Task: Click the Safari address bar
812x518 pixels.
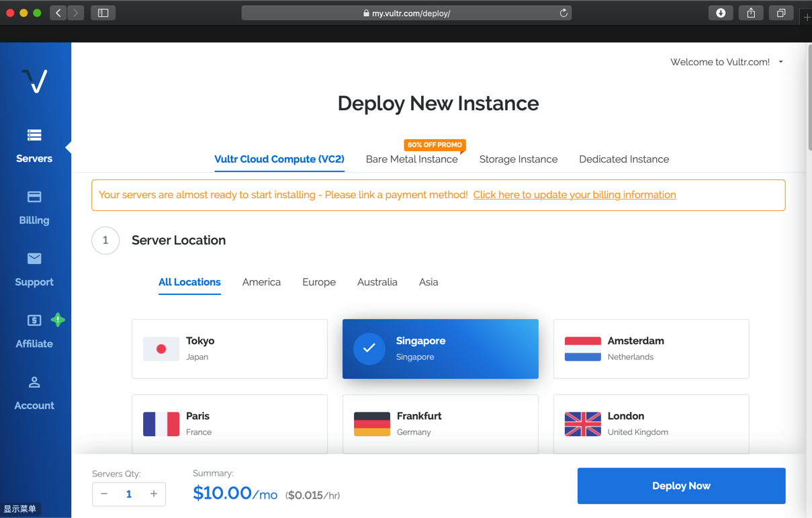Action: (406, 13)
